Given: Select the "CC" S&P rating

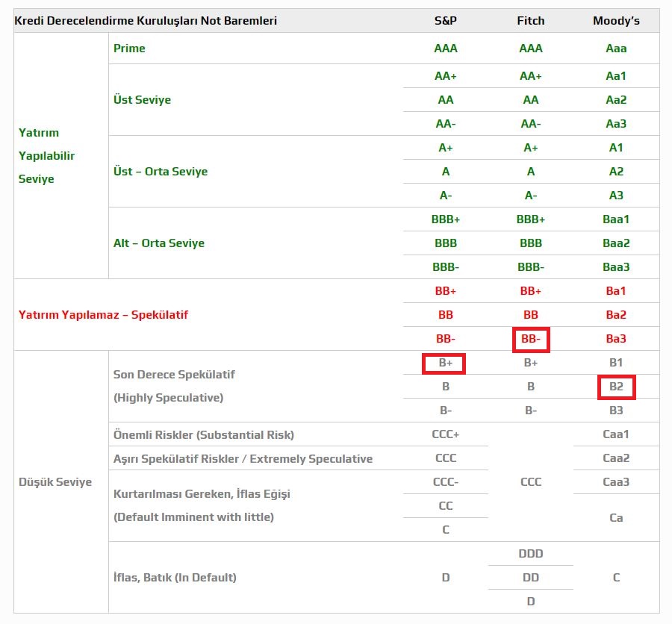Looking at the screenshot, I should (x=445, y=506).
